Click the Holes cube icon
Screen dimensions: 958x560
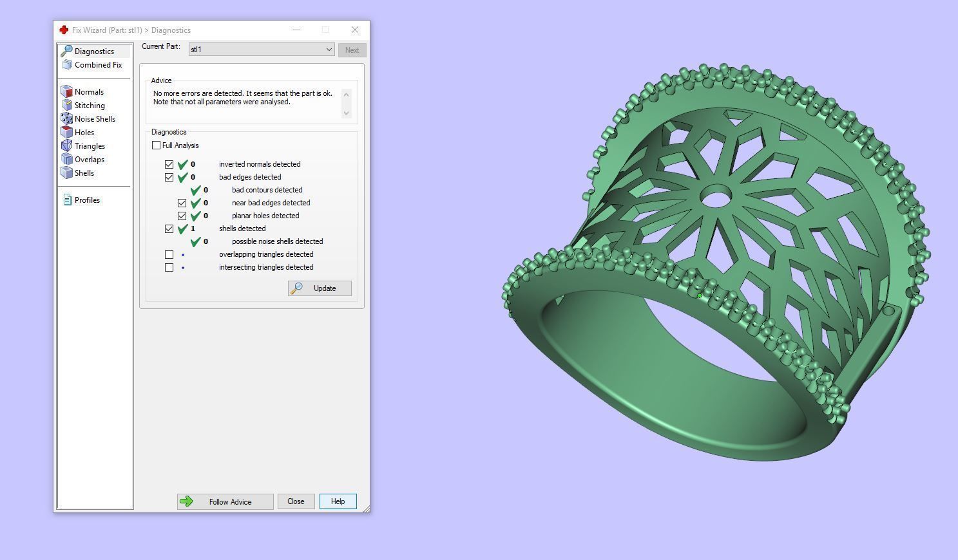coord(66,132)
